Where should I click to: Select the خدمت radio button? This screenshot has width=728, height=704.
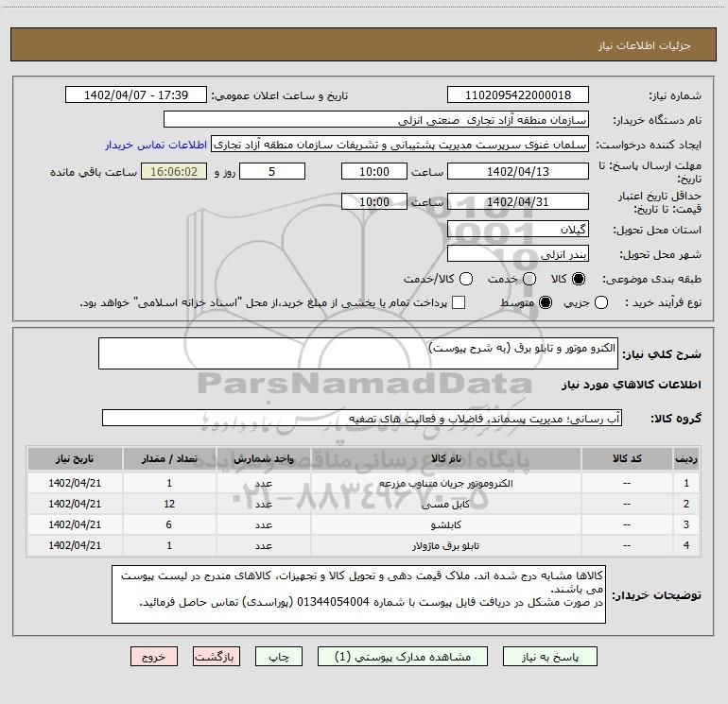[529, 279]
